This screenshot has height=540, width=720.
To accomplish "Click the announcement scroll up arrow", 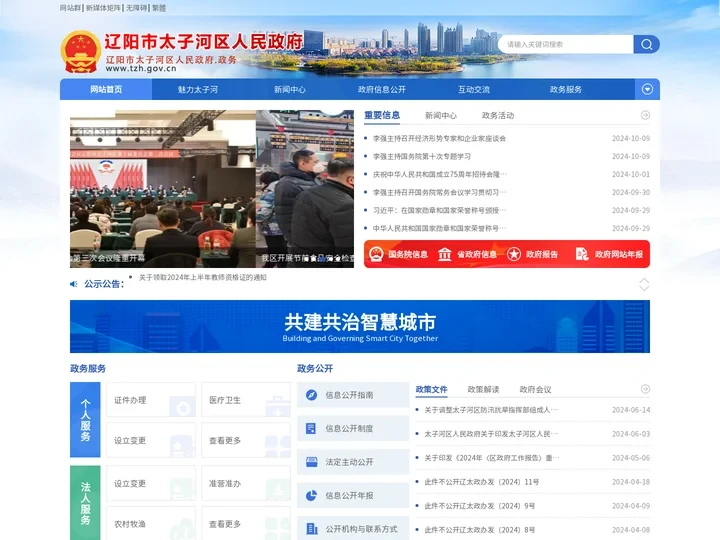I will [x=644, y=281].
